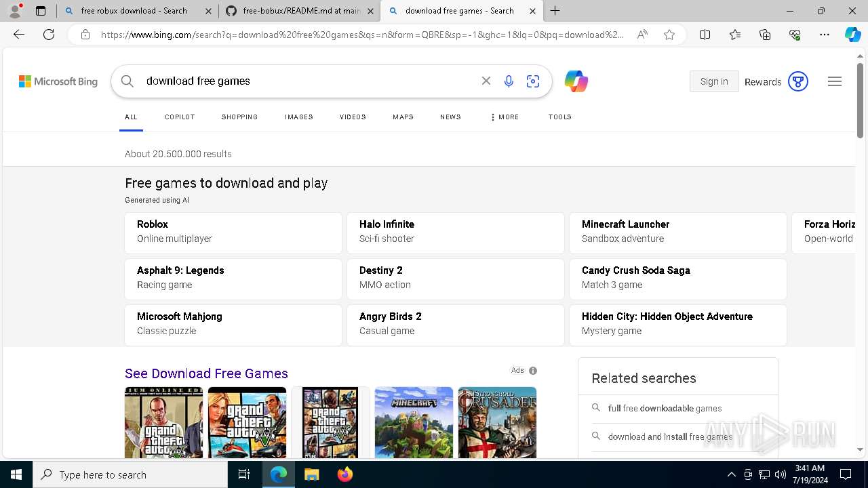Search using voice microphone icon
The height and width of the screenshot is (488, 868).
tap(509, 81)
